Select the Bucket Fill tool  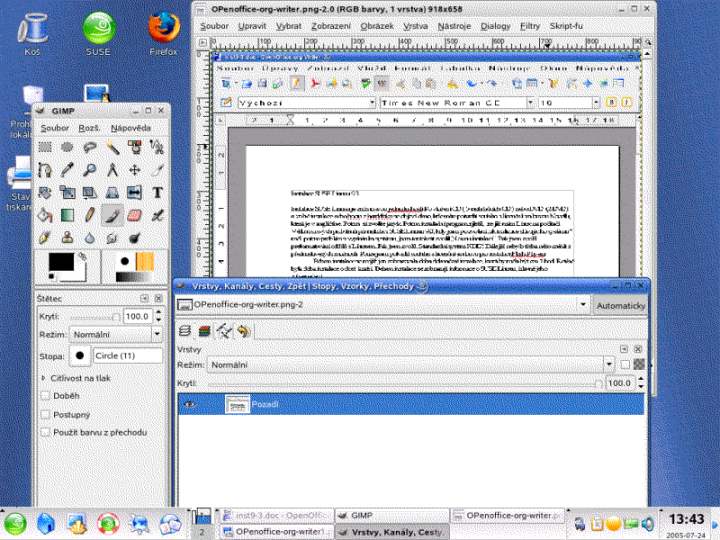click(x=45, y=215)
